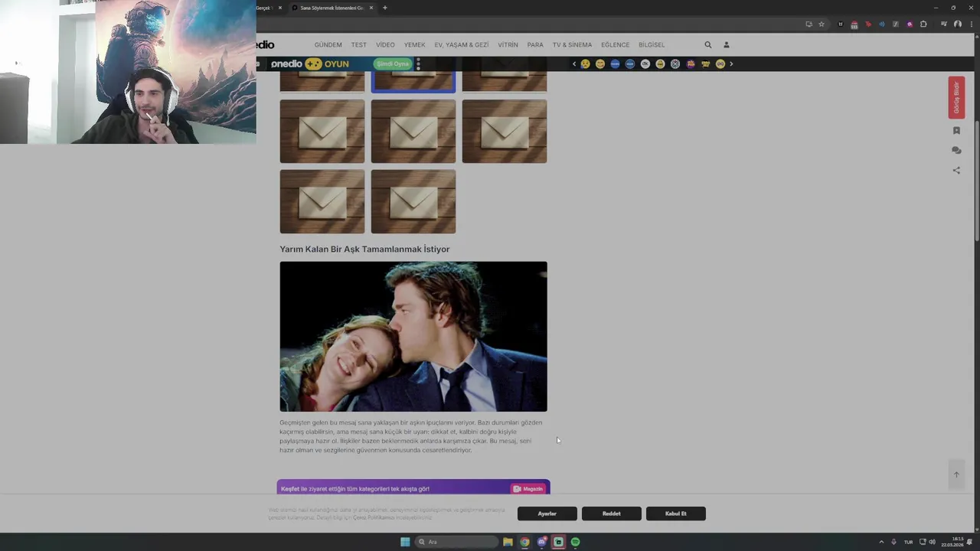
Task: Open the Onedio search icon
Action: click(x=708, y=45)
